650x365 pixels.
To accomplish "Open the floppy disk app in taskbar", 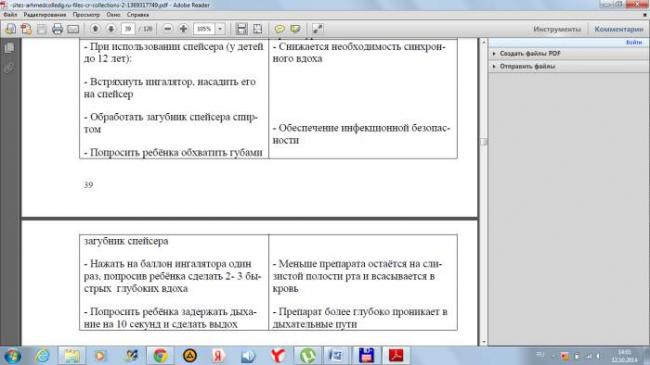I will 366,356.
